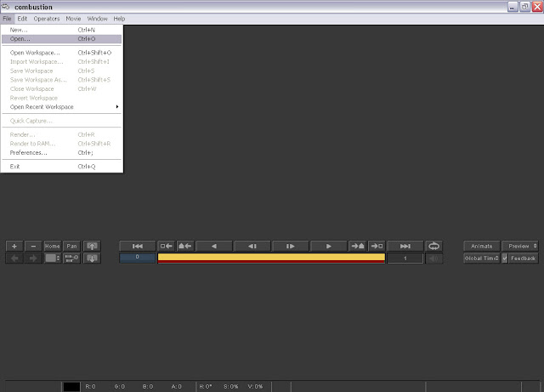Toggle loop playback mode
This screenshot has height=392, width=544.
434,247
